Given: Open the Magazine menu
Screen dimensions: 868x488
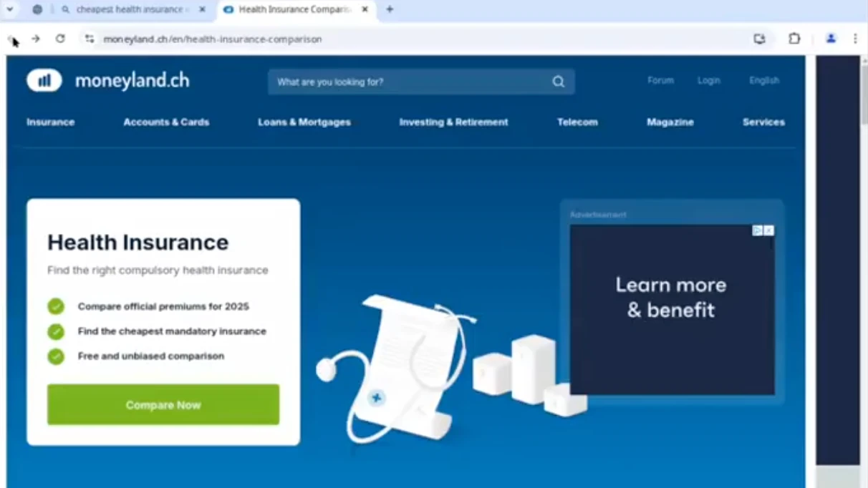Looking at the screenshot, I should click(670, 122).
